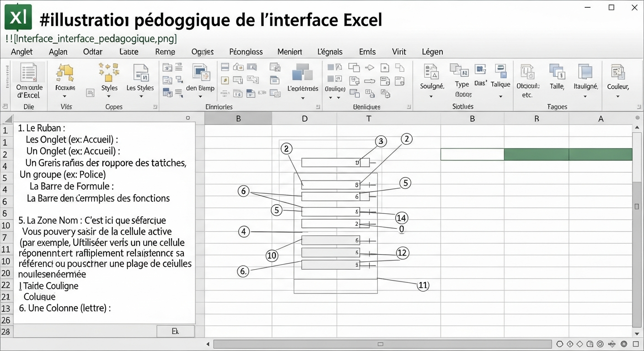
Task: Select the column R header
Action: pos(537,119)
